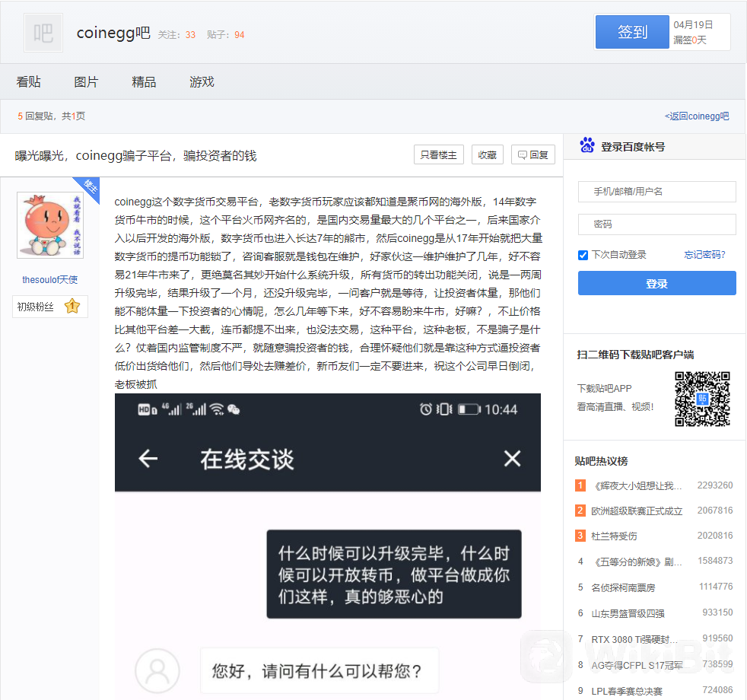
Task: Open the 精品 tab
Action: 144,82
